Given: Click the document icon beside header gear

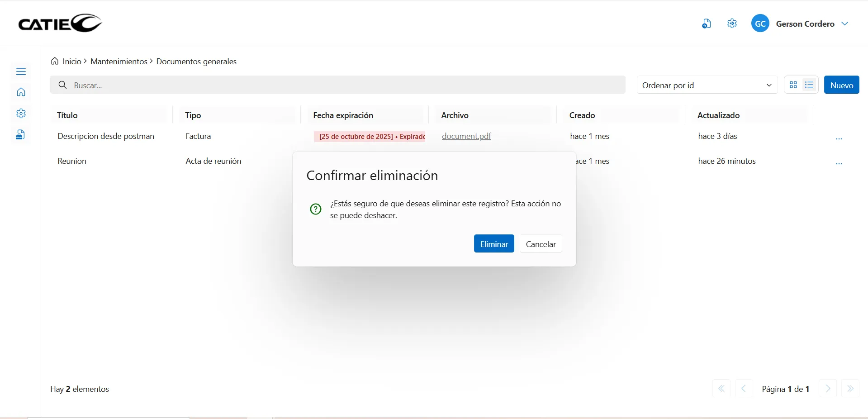Looking at the screenshot, I should (706, 24).
